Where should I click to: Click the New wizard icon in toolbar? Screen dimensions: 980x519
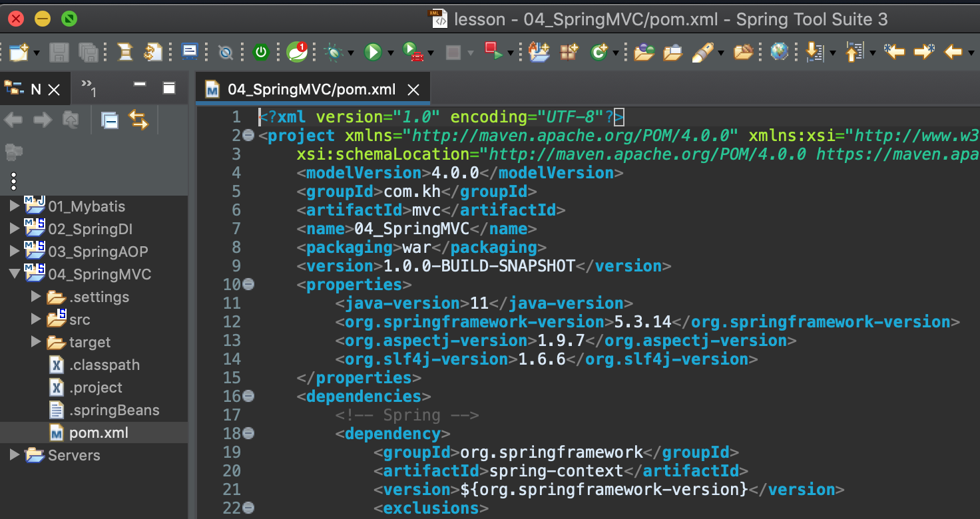point(19,52)
